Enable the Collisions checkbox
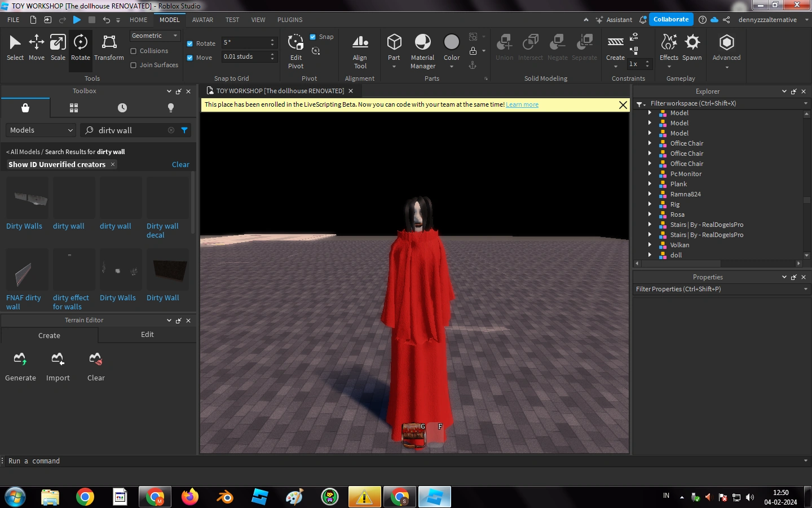This screenshot has height=508, width=812. (134, 51)
